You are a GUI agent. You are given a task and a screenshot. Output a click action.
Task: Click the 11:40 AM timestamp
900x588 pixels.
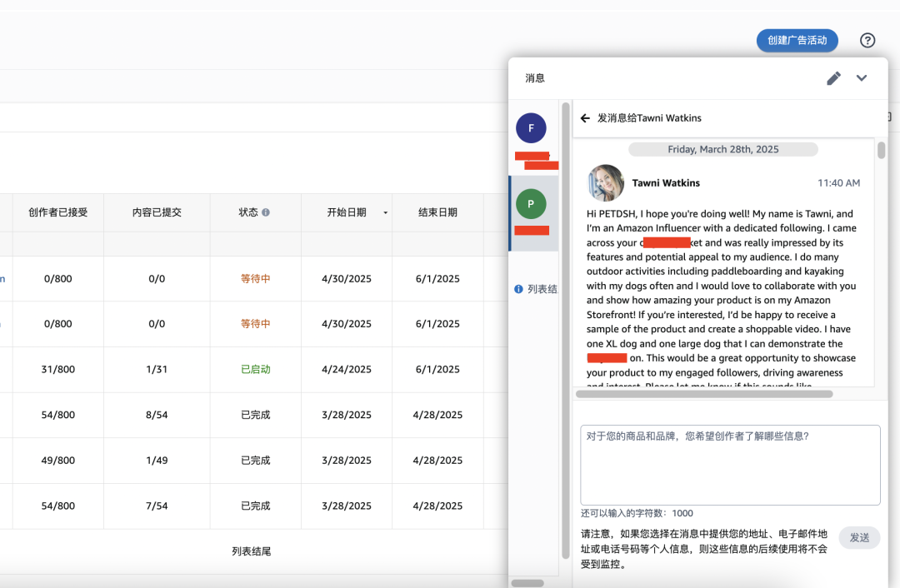838,183
